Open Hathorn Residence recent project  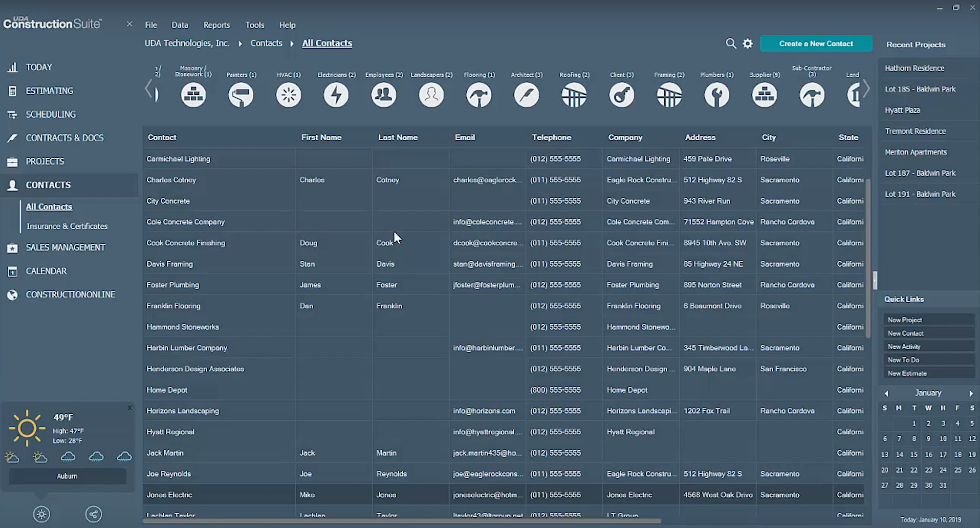pyautogui.click(x=914, y=68)
